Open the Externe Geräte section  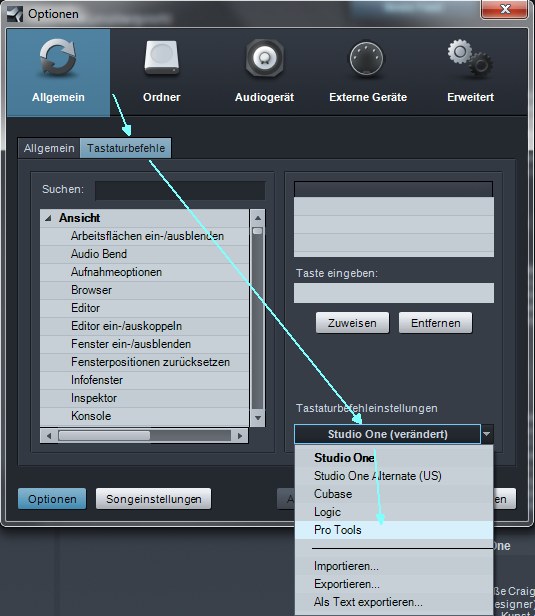(x=368, y=72)
